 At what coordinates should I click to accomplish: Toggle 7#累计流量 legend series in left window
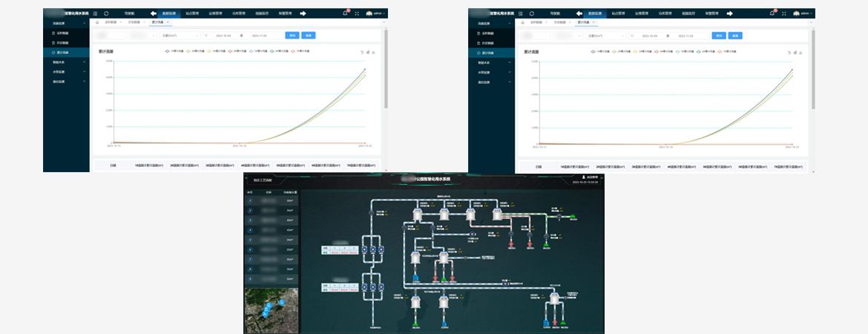point(300,51)
